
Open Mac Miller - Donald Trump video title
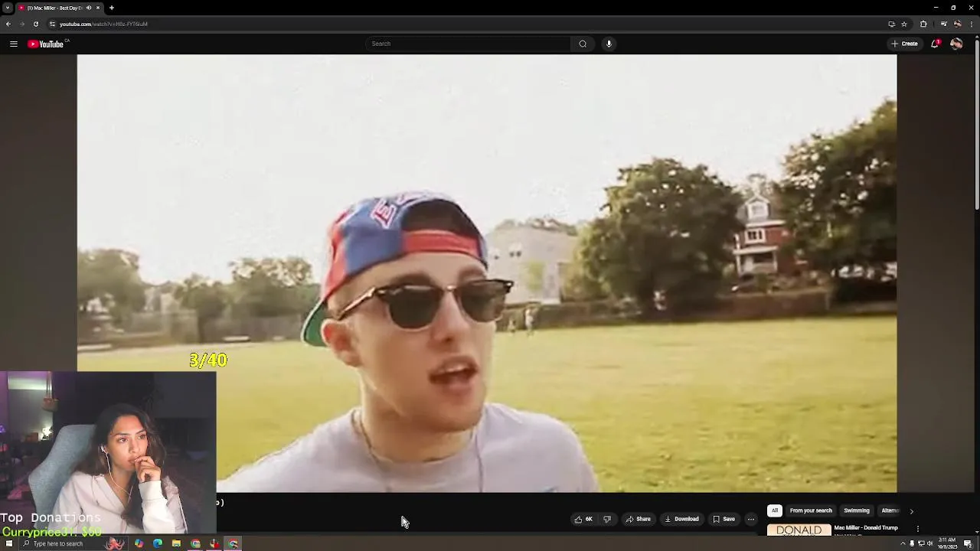click(866, 527)
